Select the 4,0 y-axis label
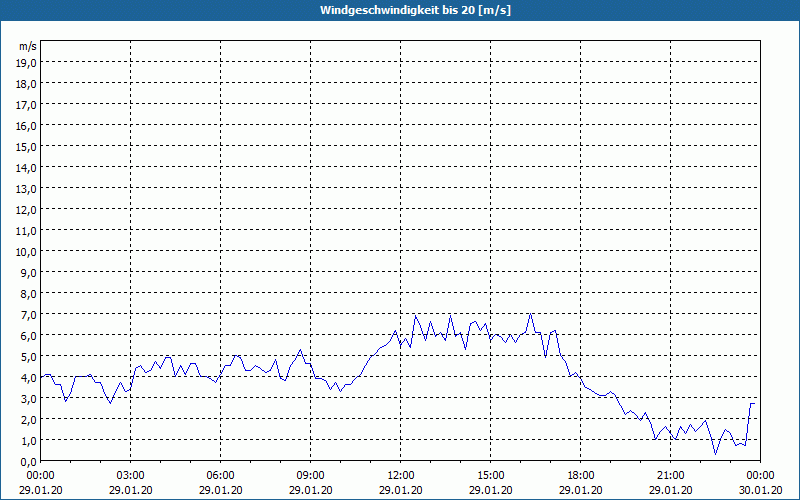The image size is (800, 500). [x=30, y=378]
